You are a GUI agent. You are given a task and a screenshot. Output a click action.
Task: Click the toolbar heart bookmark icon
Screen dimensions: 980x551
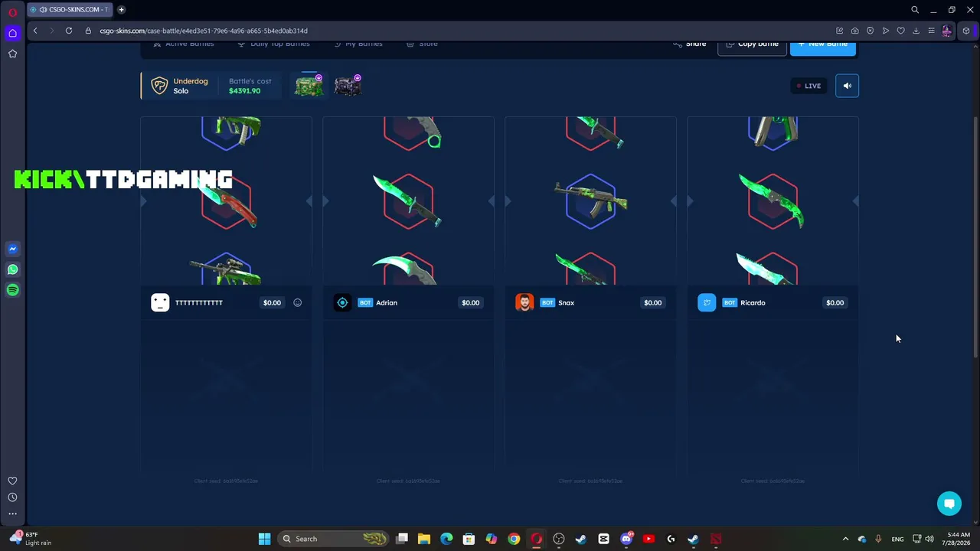click(x=900, y=31)
